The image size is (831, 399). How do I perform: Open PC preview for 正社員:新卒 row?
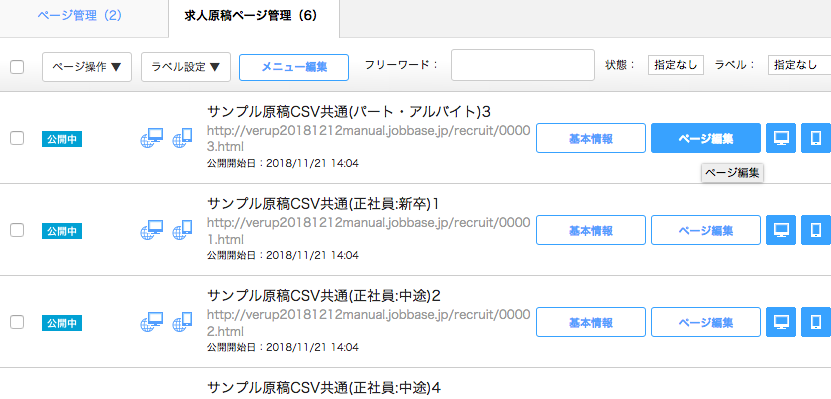[x=781, y=230]
